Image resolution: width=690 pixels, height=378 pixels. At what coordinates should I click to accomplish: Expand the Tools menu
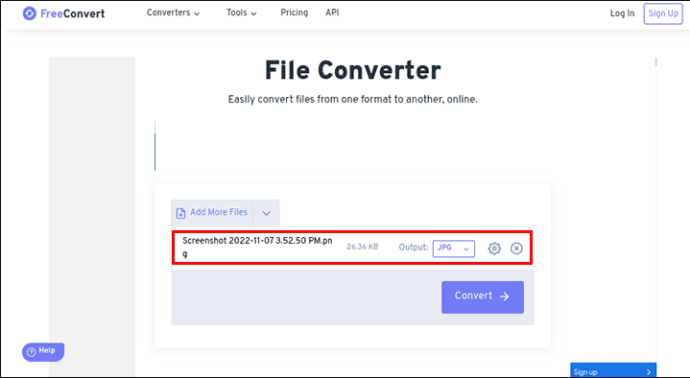click(241, 13)
